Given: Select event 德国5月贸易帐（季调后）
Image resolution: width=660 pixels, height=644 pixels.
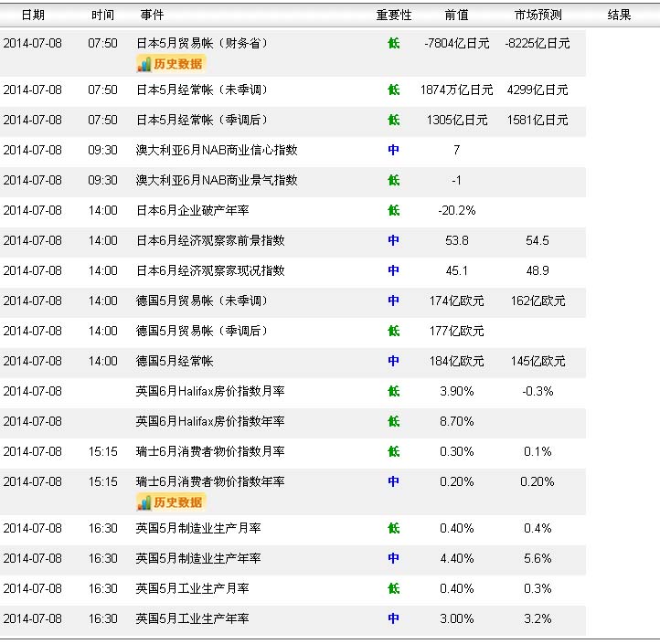Looking at the screenshot, I should pyautogui.click(x=202, y=331).
